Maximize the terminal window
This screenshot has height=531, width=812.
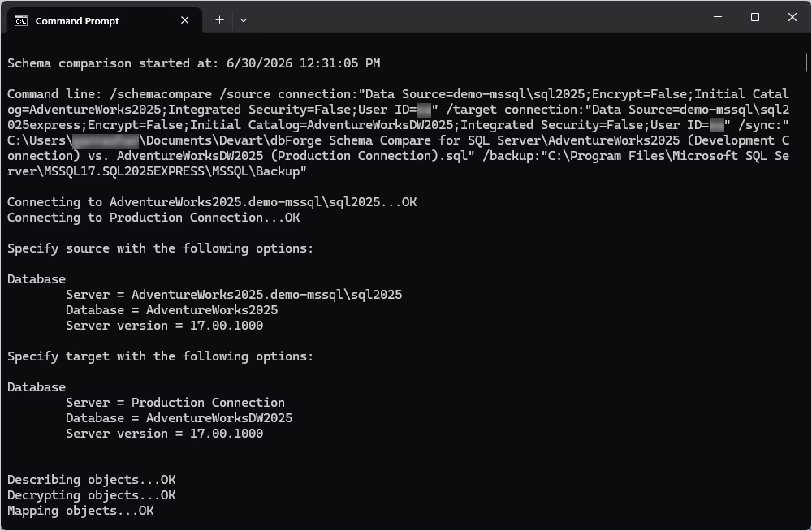click(x=755, y=17)
